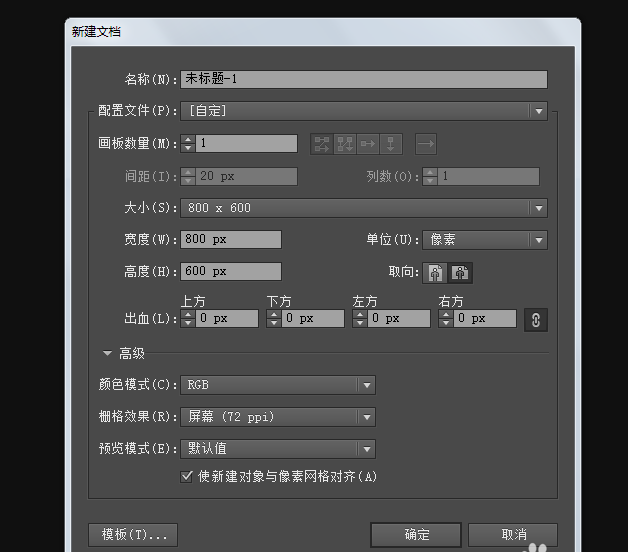Click the 列数 columns value field
The width and height of the screenshot is (628, 552).
tap(489, 176)
